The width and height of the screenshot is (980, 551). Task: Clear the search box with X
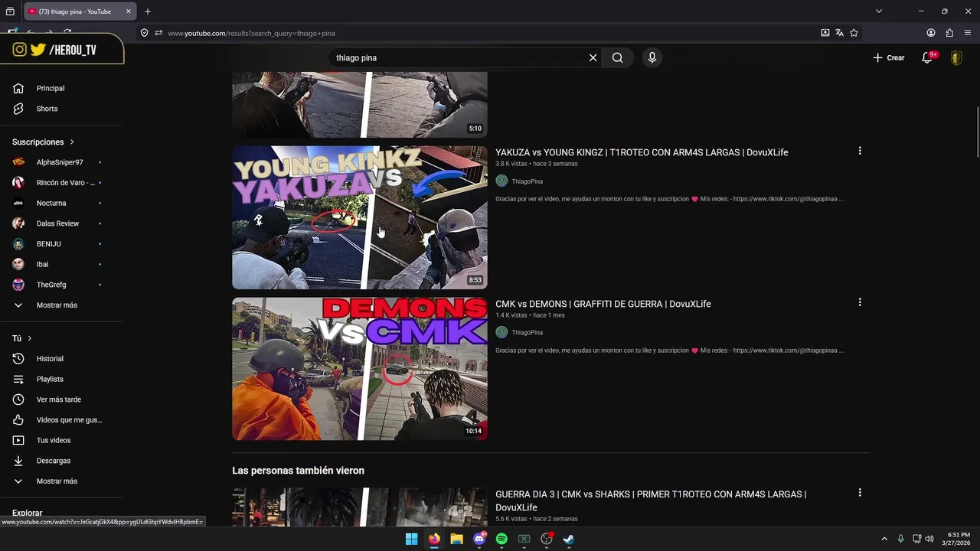pyautogui.click(x=593, y=57)
